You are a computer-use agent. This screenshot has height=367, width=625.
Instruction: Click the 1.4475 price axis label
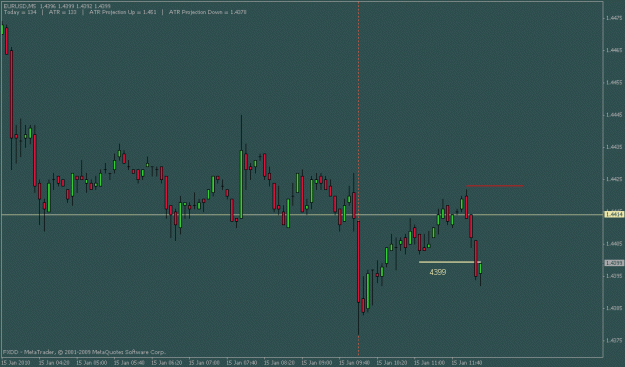[x=614, y=18]
